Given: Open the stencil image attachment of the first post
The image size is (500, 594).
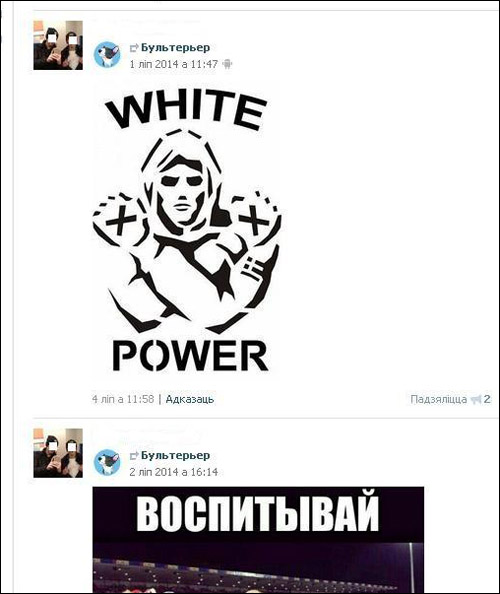Looking at the screenshot, I should pos(187,232).
